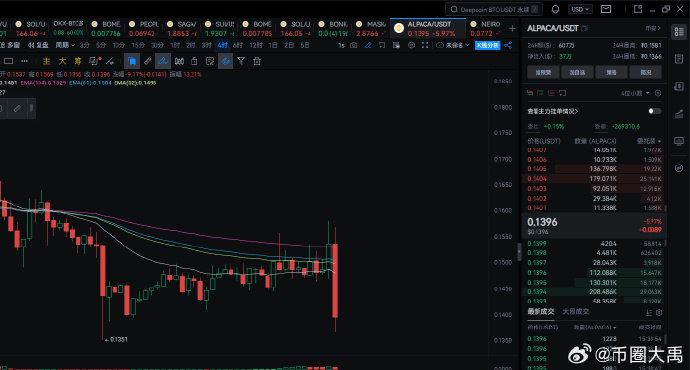The width and height of the screenshot is (690, 370).
Task: Open the trend chart sidebar icon
Action: pyautogui.click(x=679, y=114)
